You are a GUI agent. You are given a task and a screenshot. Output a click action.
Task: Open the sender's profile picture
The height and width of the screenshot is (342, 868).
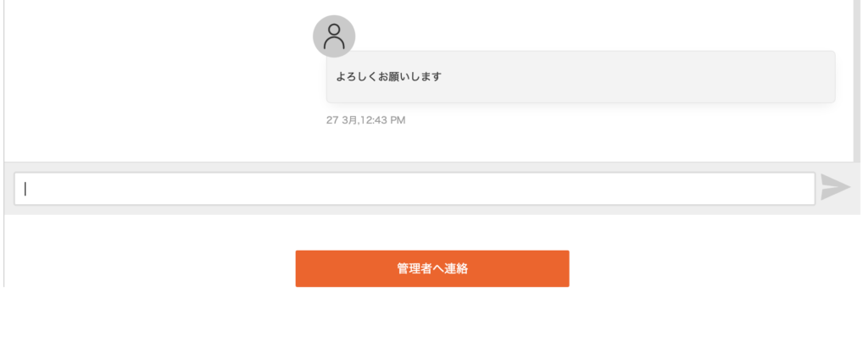click(334, 36)
